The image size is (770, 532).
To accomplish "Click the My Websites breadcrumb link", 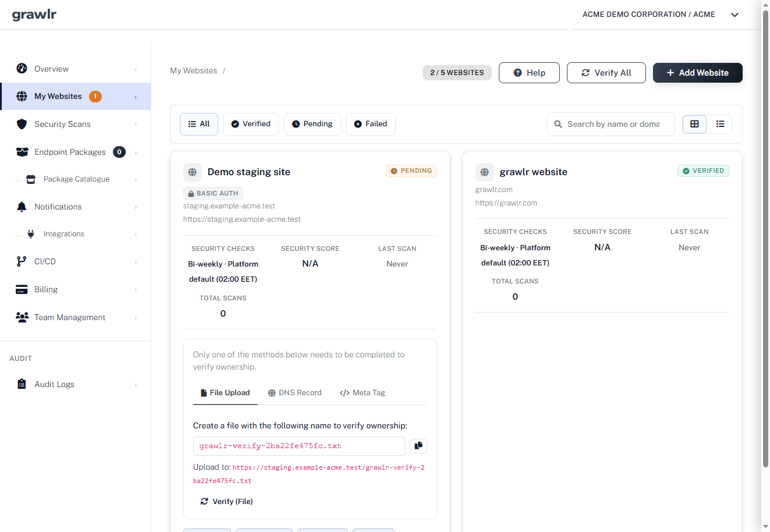I will [194, 70].
